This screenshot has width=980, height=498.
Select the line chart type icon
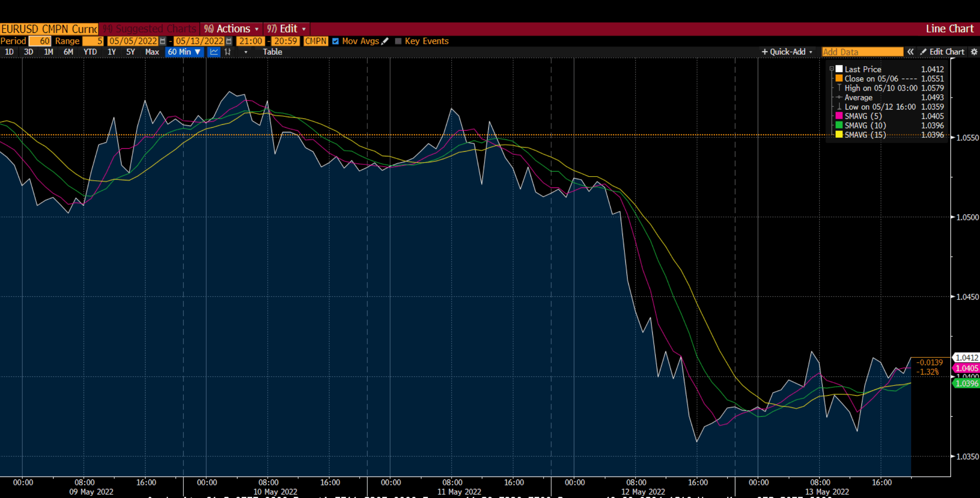pyautogui.click(x=214, y=52)
